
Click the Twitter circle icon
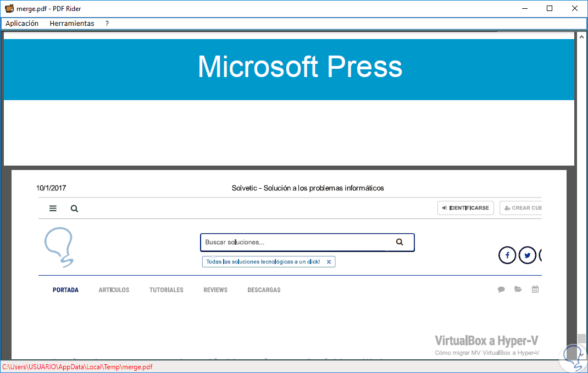pos(527,256)
